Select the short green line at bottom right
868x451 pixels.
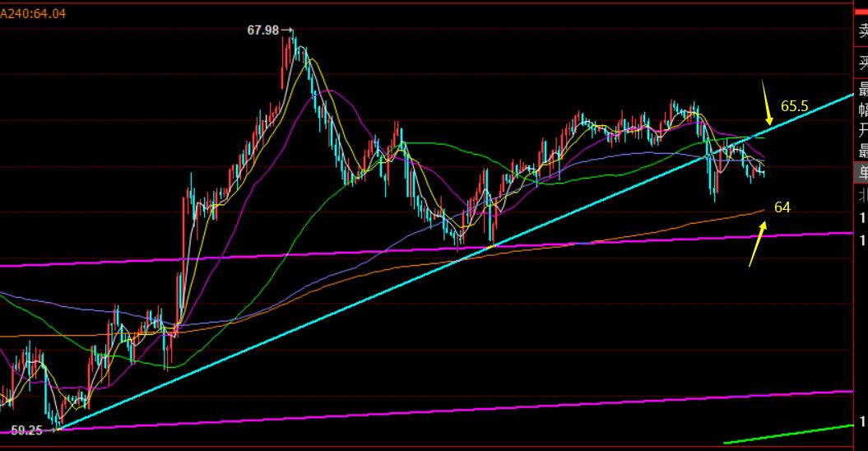(x=788, y=435)
